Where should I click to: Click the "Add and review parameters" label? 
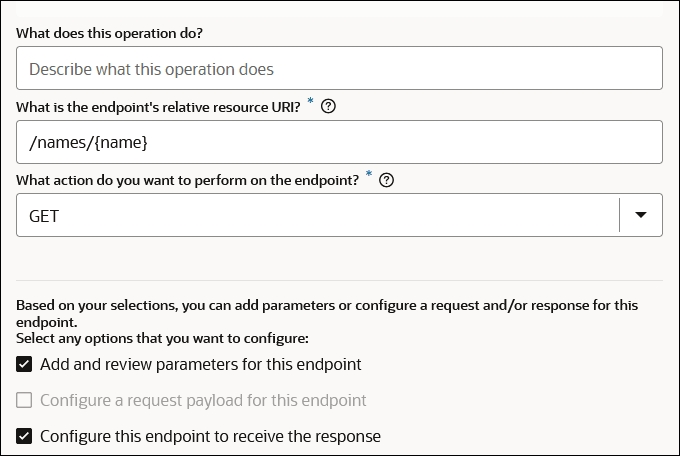(x=200, y=364)
